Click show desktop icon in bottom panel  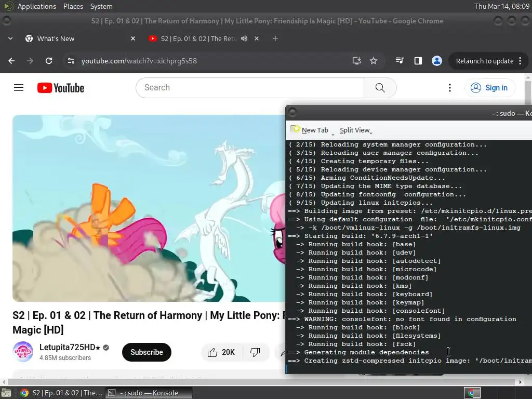6,393
